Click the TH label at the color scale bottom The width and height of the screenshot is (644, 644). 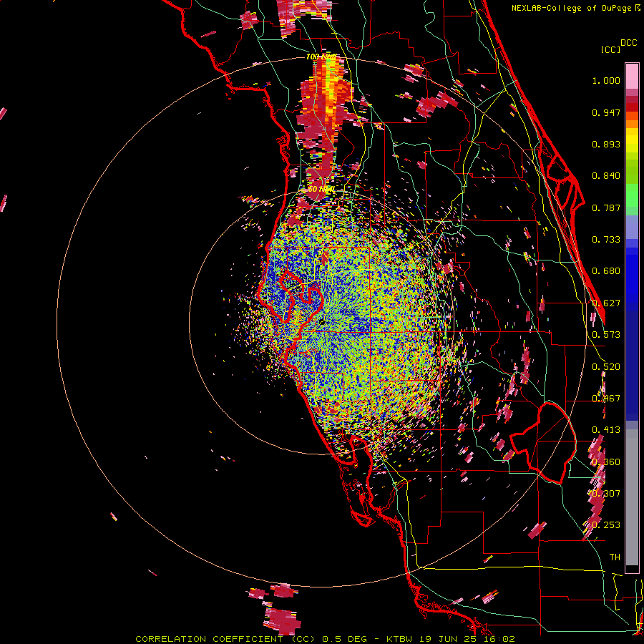click(x=615, y=557)
